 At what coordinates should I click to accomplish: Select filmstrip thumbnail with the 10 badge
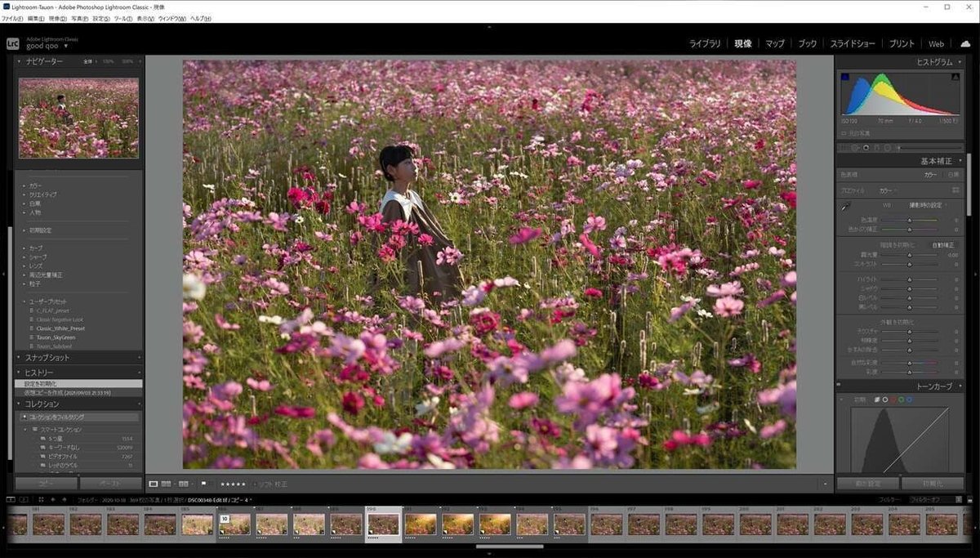(x=235, y=525)
